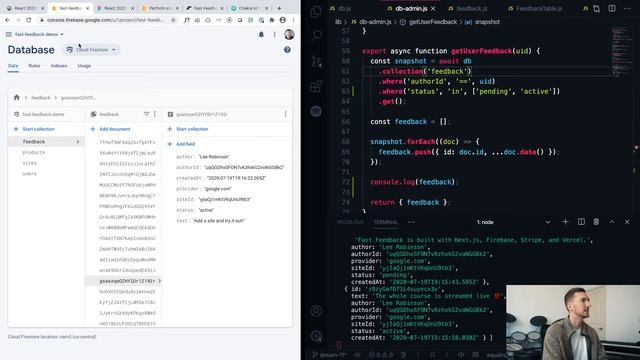The image size is (640, 360).
Task: Go to the Firestore root home icon
Action: (16, 98)
